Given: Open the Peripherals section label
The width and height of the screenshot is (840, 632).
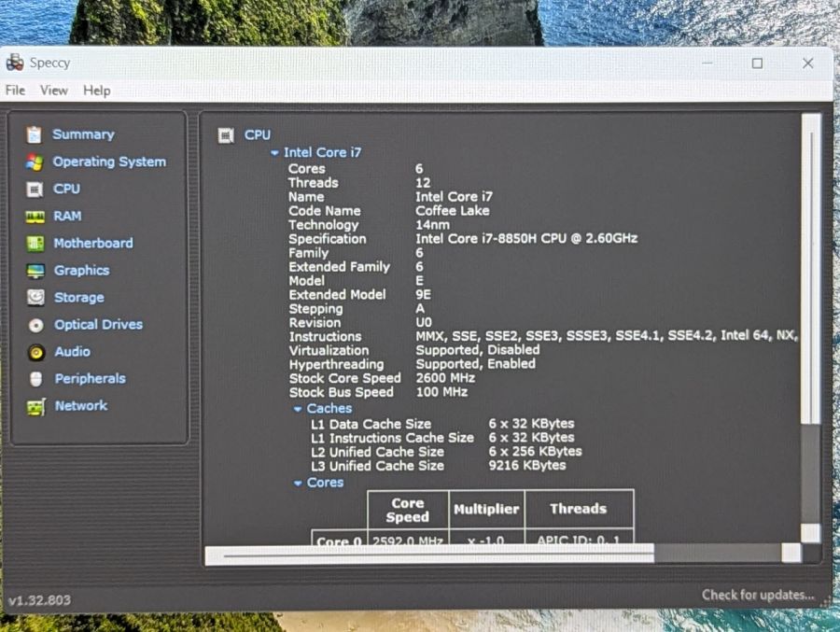Looking at the screenshot, I should (90, 378).
